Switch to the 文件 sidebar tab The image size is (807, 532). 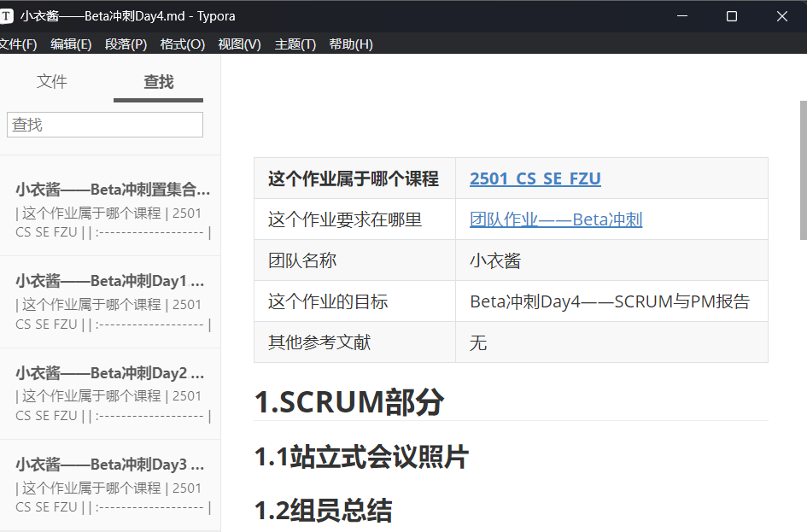(x=52, y=81)
